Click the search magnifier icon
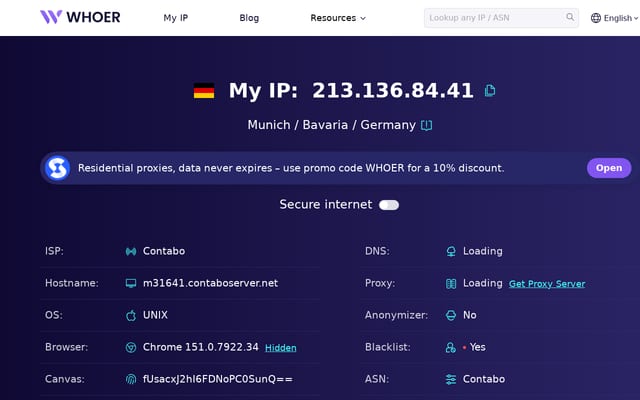This screenshot has width=640, height=400. (x=570, y=17)
